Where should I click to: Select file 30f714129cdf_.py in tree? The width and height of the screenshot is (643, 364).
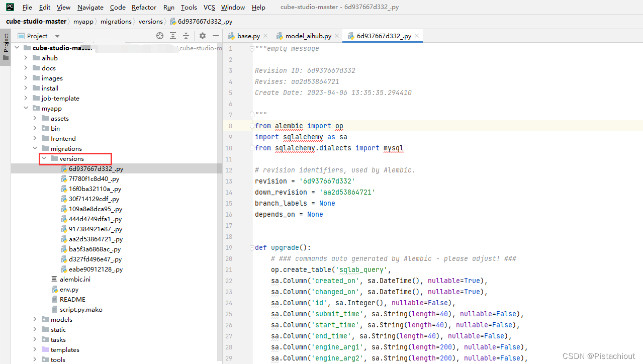[x=94, y=199]
